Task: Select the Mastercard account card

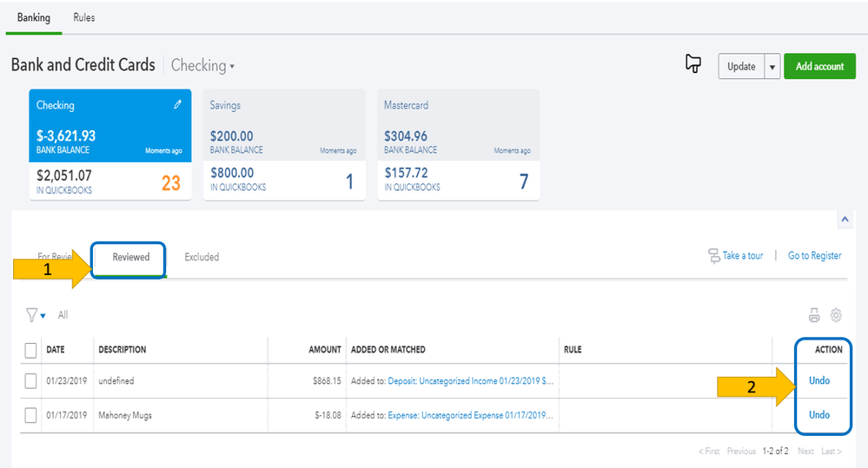Action: (459, 144)
